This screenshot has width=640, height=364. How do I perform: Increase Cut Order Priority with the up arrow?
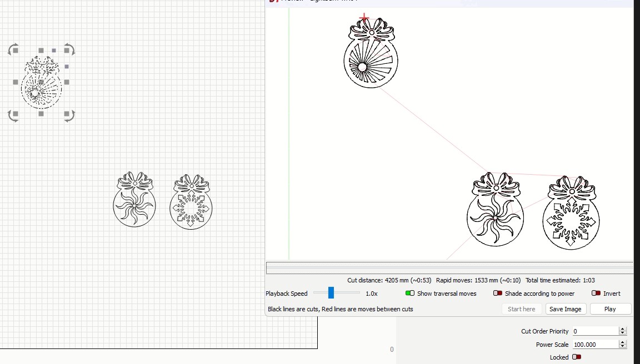coord(622,329)
